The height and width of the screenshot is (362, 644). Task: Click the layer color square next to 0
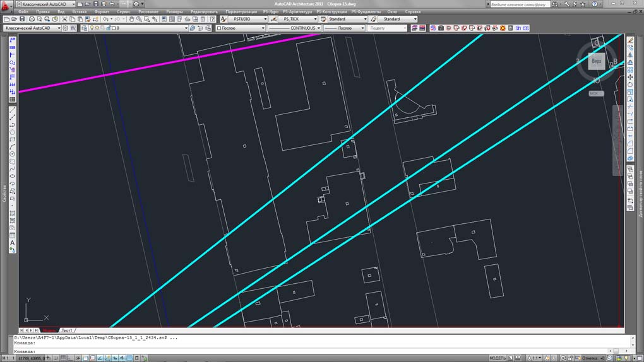click(x=114, y=28)
